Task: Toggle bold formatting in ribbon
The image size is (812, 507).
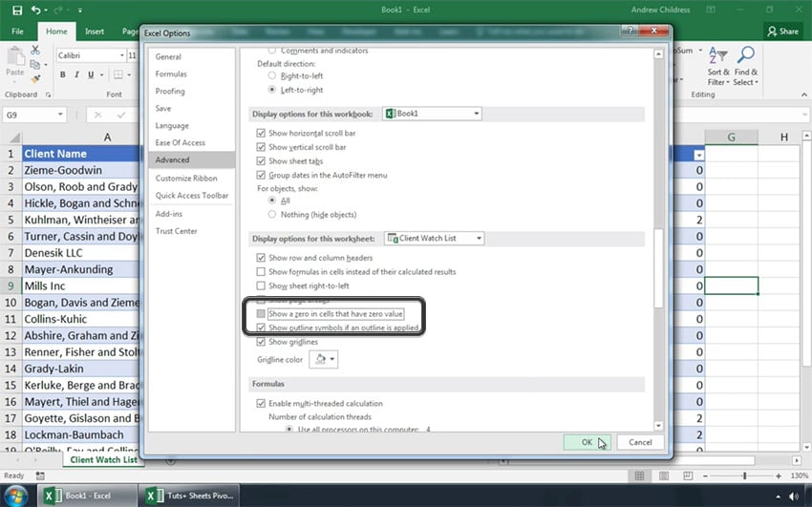Action: pos(63,74)
